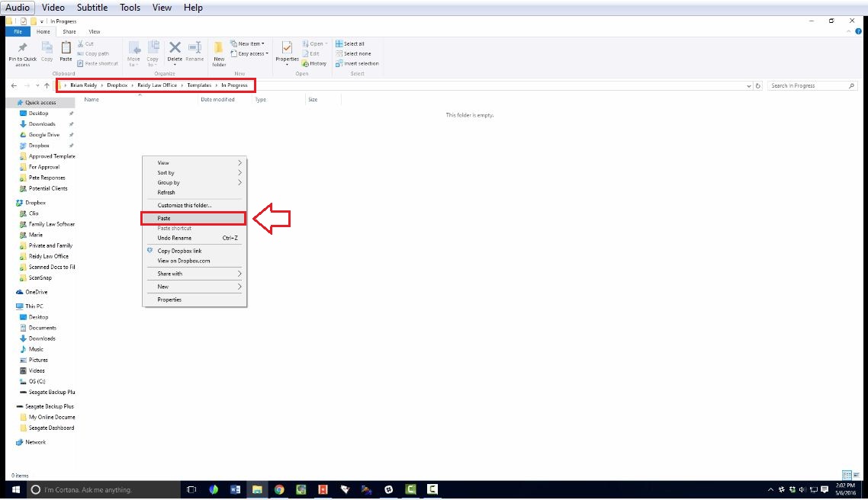
Task: Open Google Chrome from the taskbar
Action: 279,489
